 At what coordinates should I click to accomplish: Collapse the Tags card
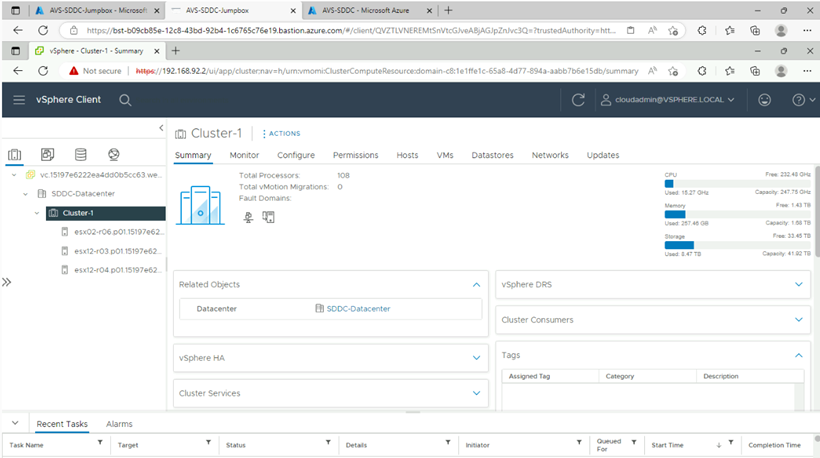tap(799, 355)
